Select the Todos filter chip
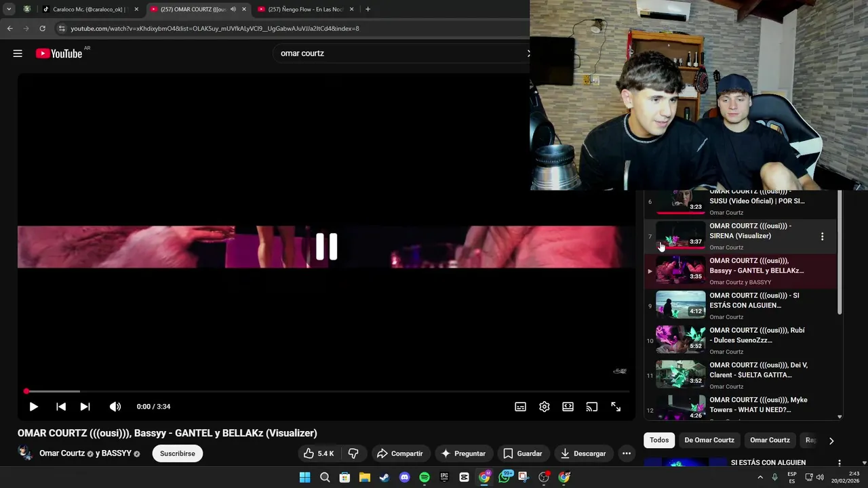868x488 pixels. [659, 440]
